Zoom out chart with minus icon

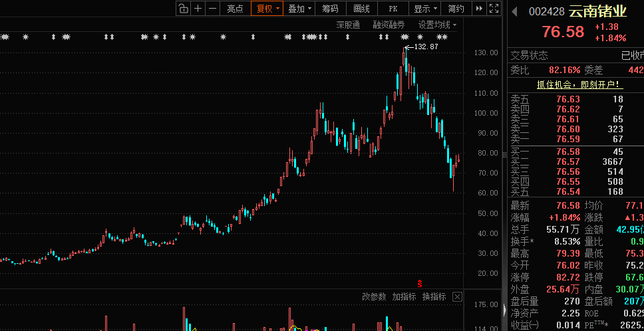(x=212, y=9)
